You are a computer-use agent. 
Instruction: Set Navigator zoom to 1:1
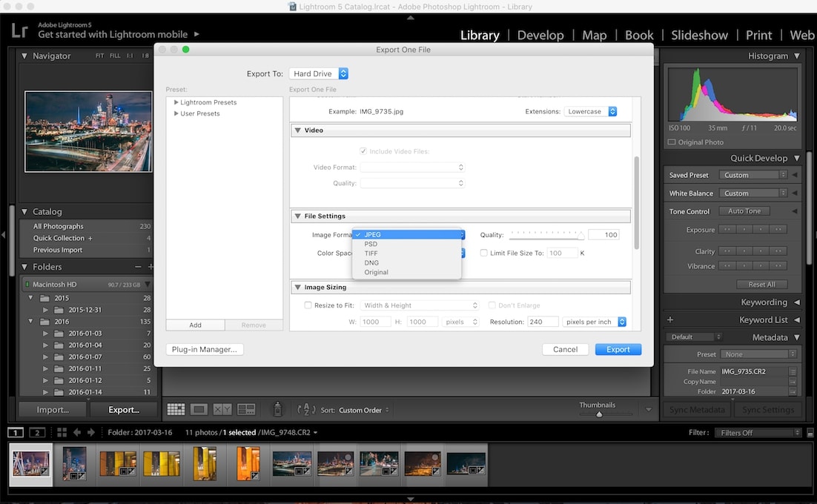click(x=130, y=56)
